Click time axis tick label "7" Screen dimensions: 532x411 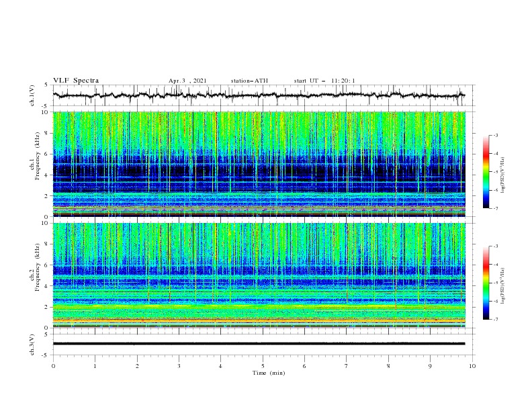[x=347, y=366]
